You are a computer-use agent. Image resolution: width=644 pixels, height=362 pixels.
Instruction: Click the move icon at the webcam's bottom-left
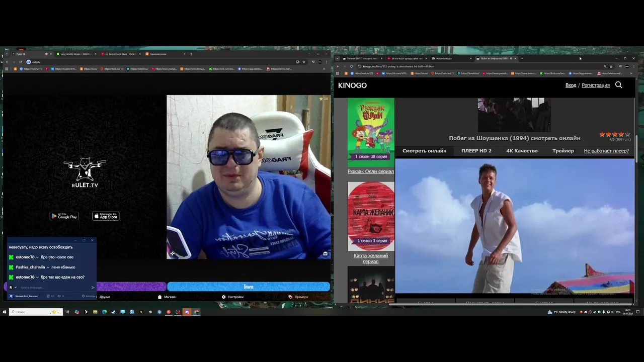[x=172, y=253]
